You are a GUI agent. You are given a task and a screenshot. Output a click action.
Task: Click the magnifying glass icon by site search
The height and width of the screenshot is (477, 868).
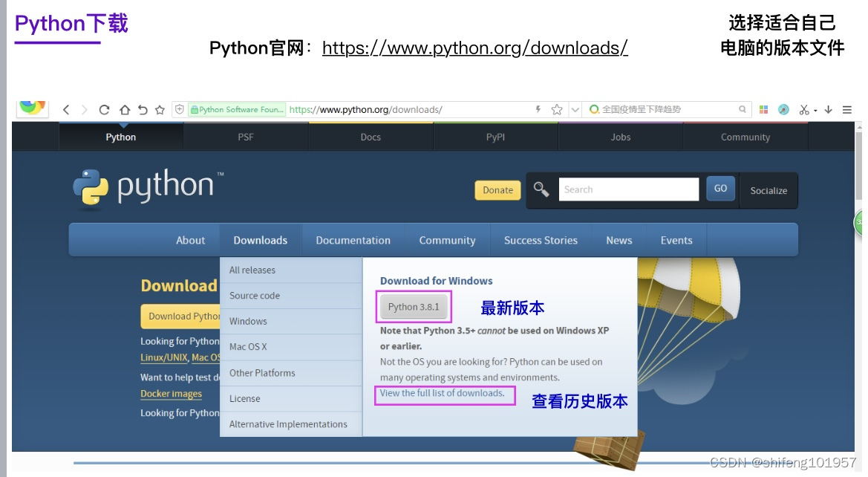point(541,189)
